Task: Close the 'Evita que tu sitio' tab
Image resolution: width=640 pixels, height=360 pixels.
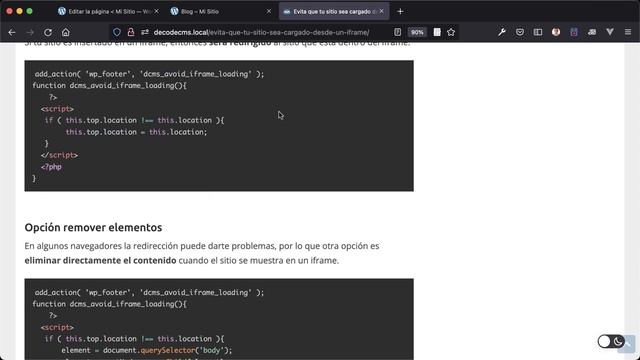Action: (x=381, y=11)
